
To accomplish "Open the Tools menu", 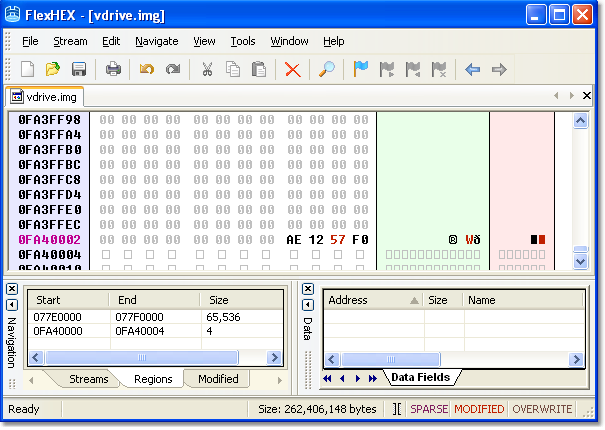I will 243,41.
